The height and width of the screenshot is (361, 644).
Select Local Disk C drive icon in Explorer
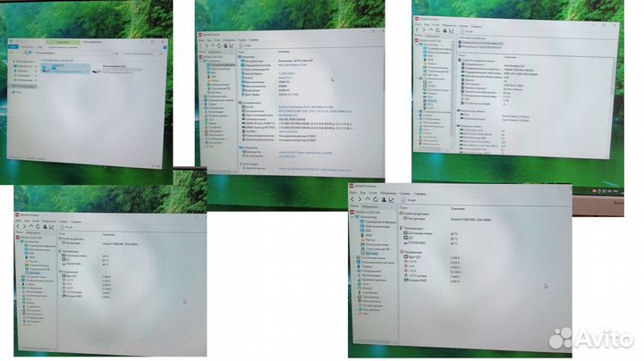click(x=48, y=68)
